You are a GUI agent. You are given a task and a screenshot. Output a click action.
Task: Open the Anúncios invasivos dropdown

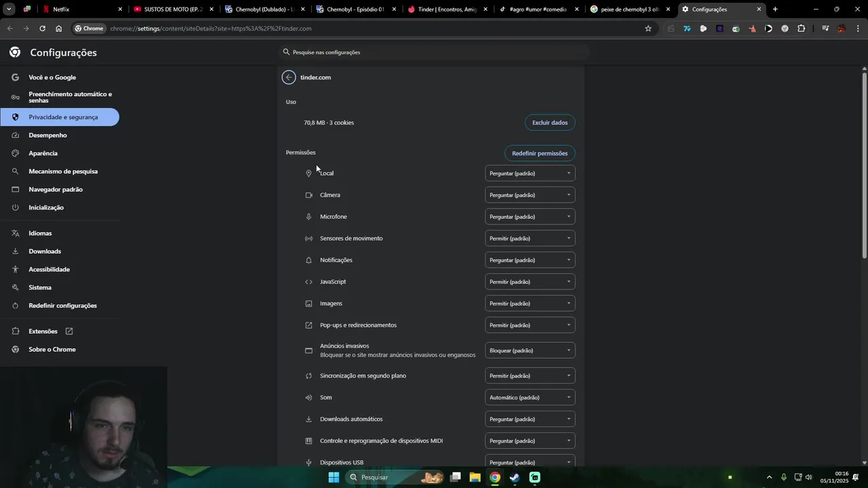pyautogui.click(x=530, y=350)
